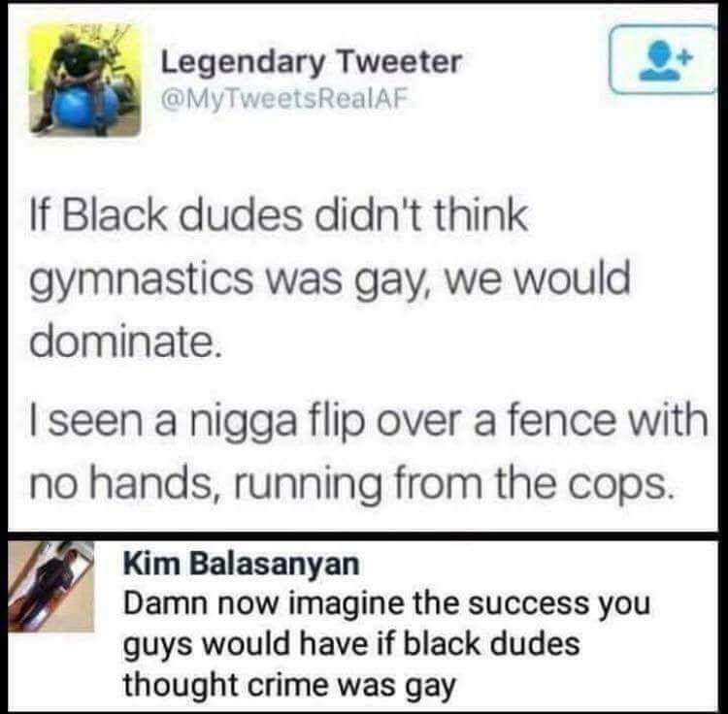
Task: Open the Legendary Tweeter display name
Action: point(311,62)
